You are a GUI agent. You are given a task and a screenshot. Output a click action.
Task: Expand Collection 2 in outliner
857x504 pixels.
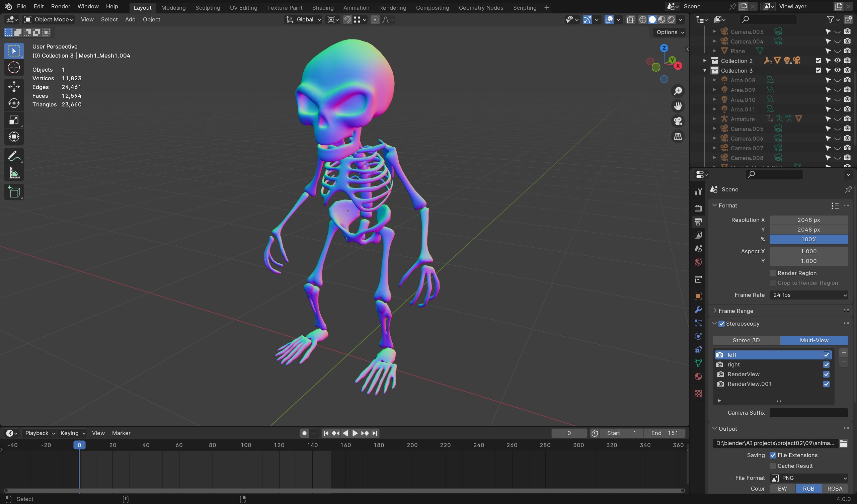pos(705,61)
